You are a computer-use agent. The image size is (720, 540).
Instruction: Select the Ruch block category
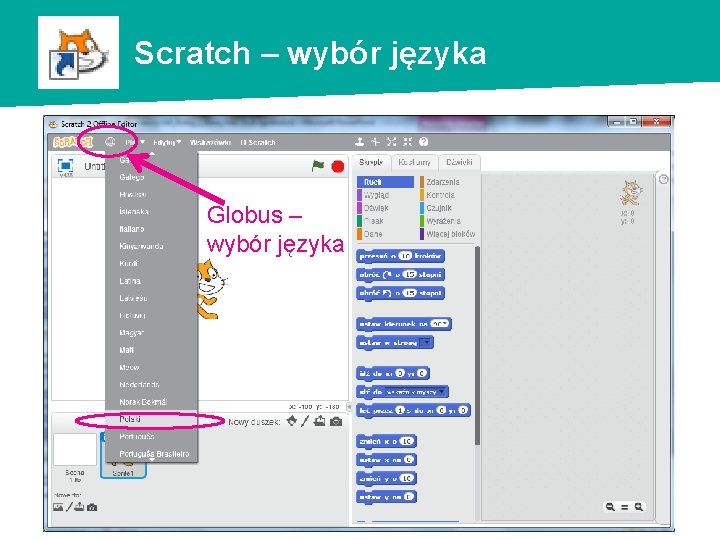tap(385, 182)
